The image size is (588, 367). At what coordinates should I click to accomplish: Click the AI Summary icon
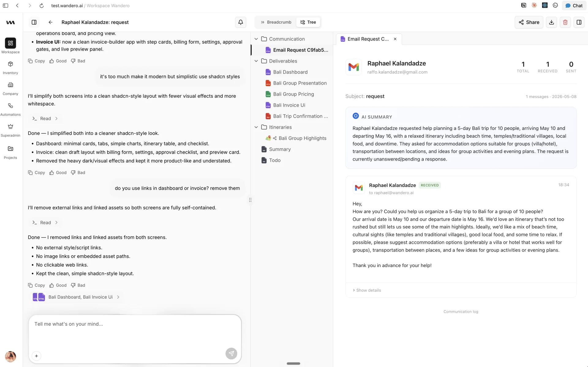[x=356, y=116]
